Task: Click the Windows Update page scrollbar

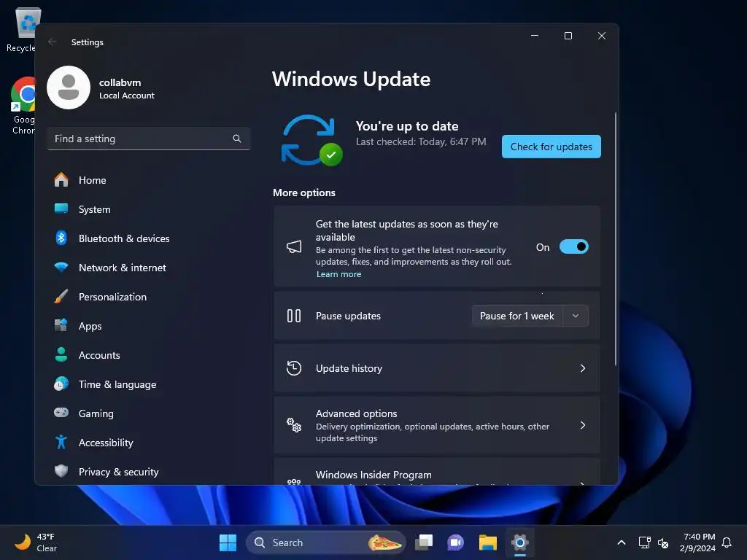Action: (616, 239)
